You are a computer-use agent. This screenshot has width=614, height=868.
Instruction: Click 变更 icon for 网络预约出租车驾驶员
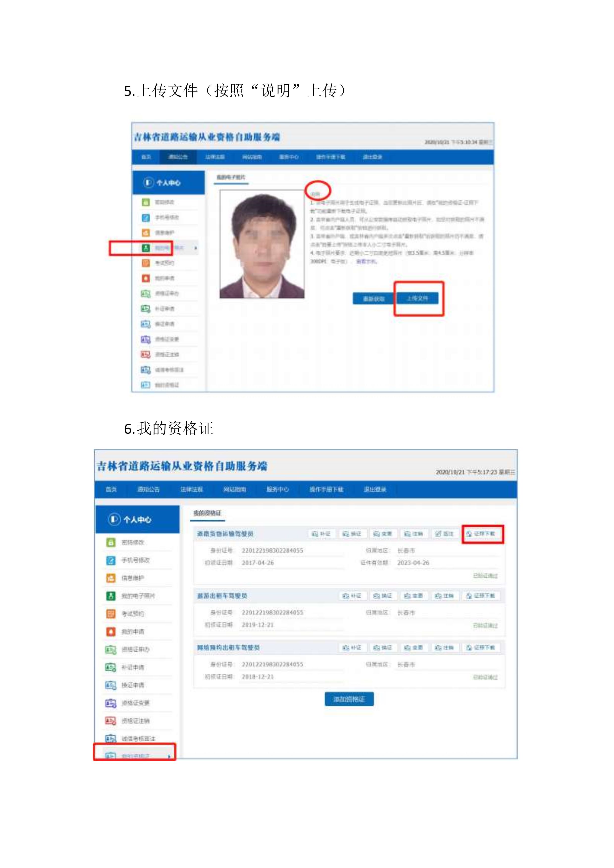click(x=413, y=648)
